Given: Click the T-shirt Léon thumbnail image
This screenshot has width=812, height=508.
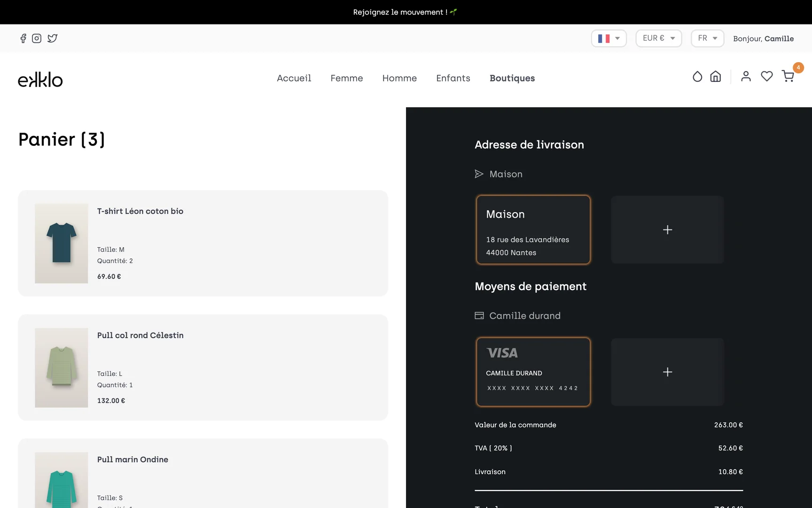Looking at the screenshot, I should point(61,243).
